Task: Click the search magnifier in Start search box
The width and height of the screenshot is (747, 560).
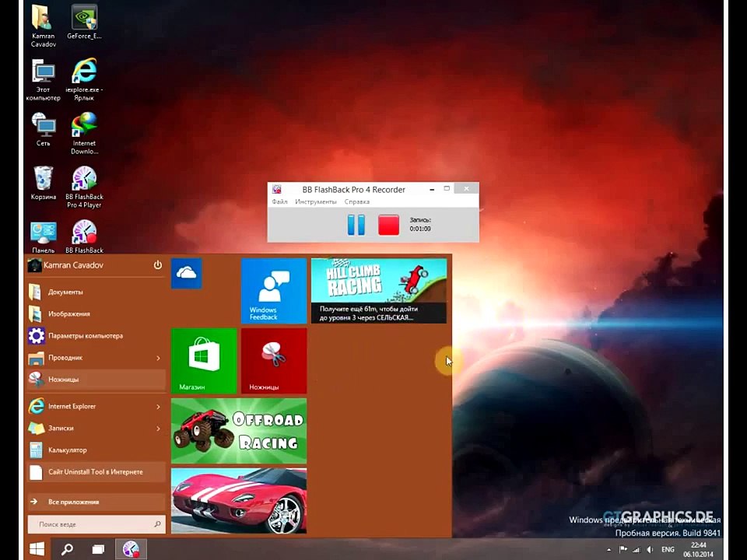Action: [158, 523]
